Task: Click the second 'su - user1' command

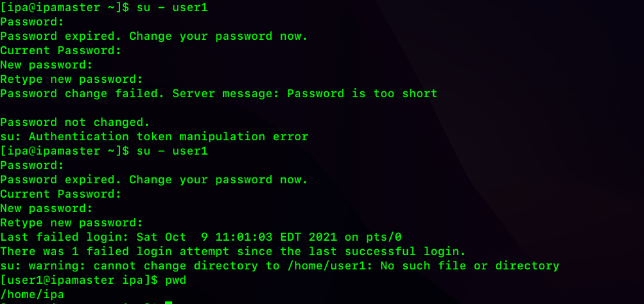Action: pyautogui.click(x=172, y=151)
